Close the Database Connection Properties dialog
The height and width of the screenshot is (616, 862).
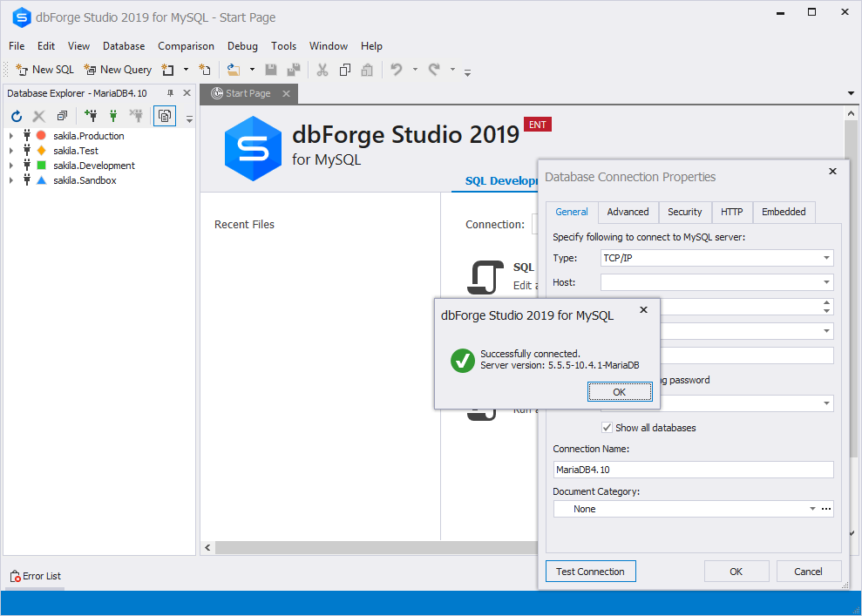tap(833, 172)
